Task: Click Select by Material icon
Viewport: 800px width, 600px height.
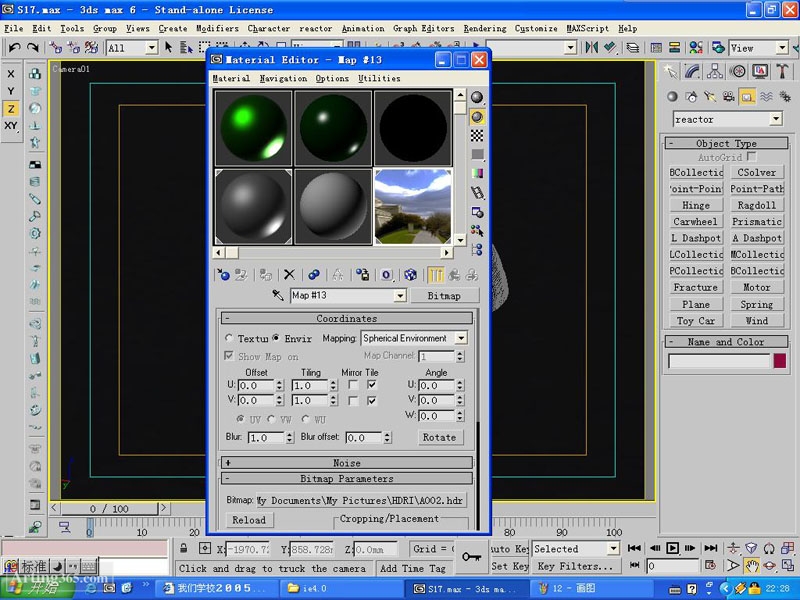Action: click(x=477, y=231)
